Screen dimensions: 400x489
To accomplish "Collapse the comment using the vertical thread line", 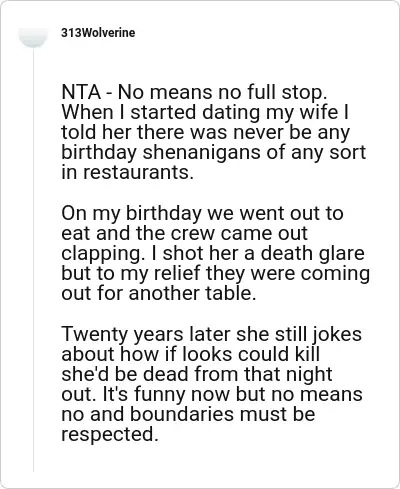I will (x=33, y=260).
